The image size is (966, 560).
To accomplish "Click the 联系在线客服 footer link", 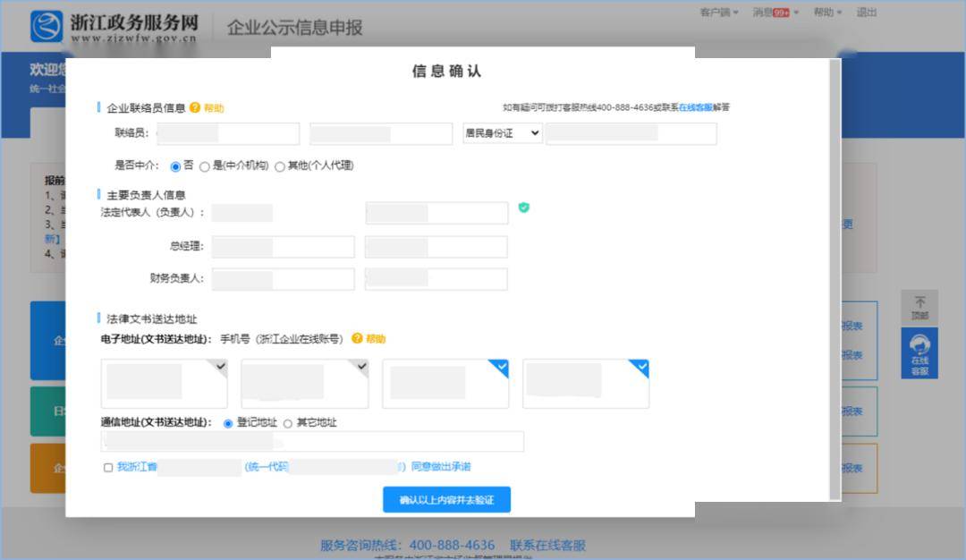I will click(x=547, y=545).
